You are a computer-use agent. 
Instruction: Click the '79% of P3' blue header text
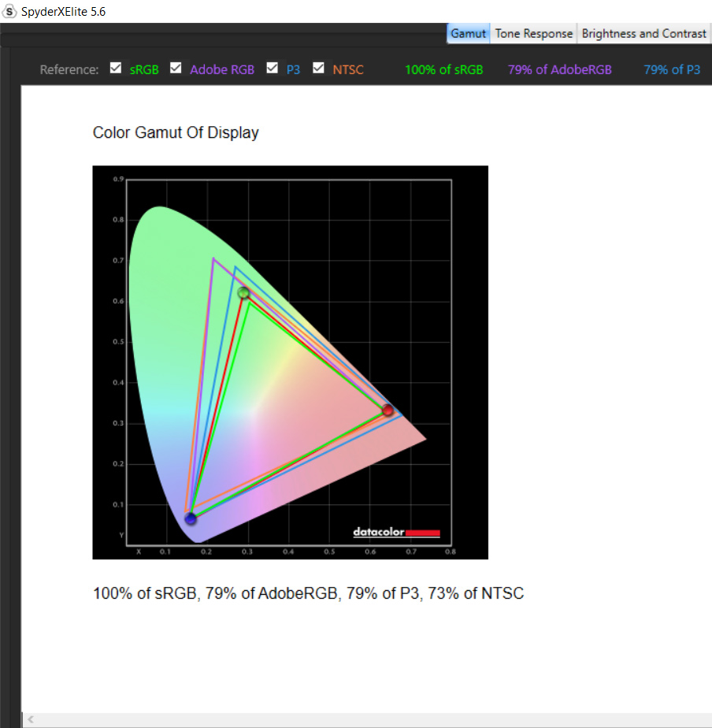click(672, 69)
